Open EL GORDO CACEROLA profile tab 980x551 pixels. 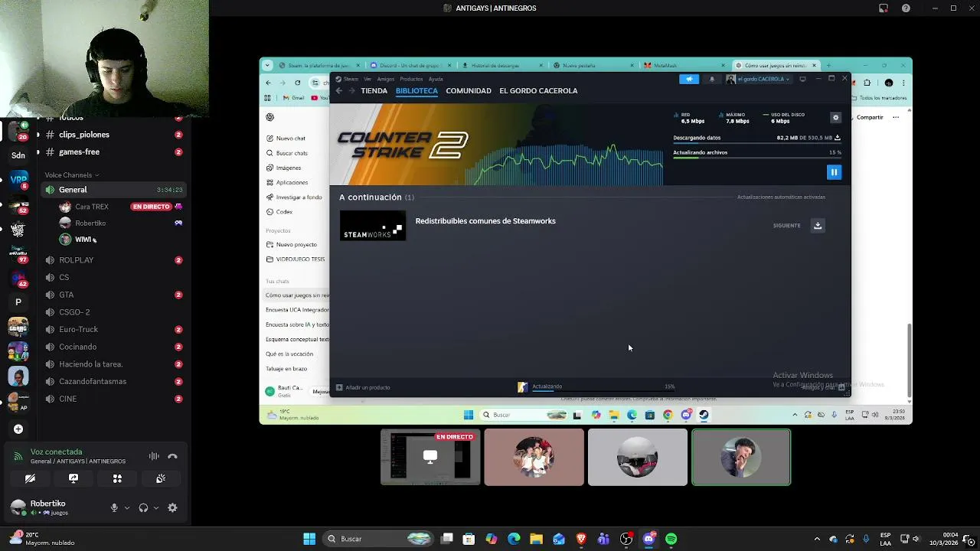[x=538, y=90]
